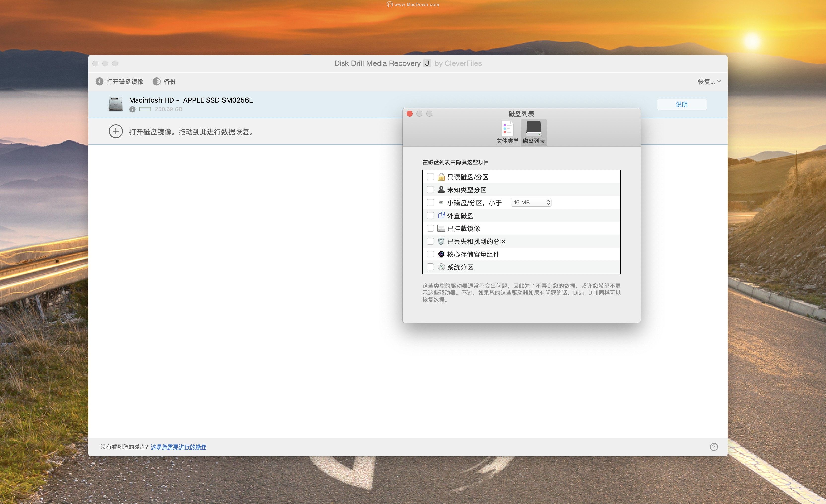Viewport: 826px width, 504px height.
Task: Select the 核心存储容量组件 row label
Action: [x=473, y=254]
